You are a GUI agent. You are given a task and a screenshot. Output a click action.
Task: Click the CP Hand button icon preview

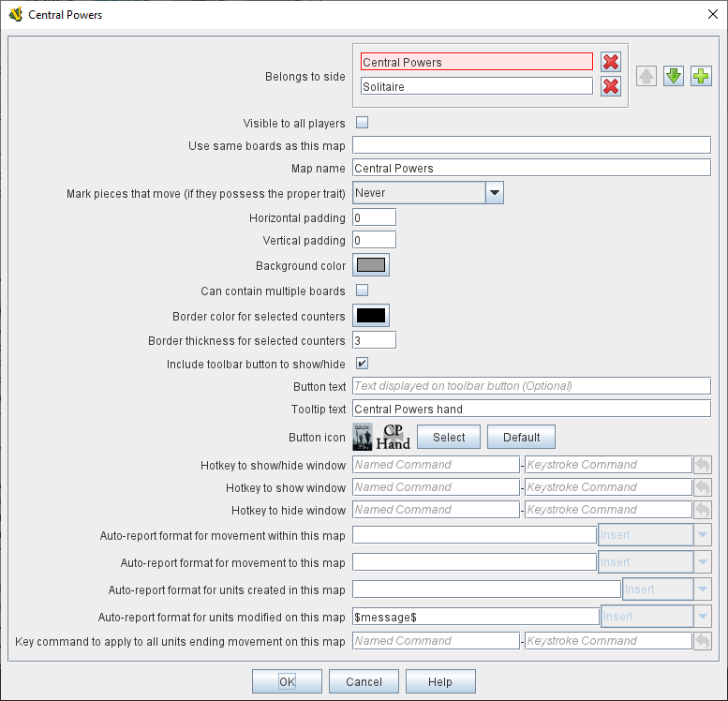(x=381, y=437)
